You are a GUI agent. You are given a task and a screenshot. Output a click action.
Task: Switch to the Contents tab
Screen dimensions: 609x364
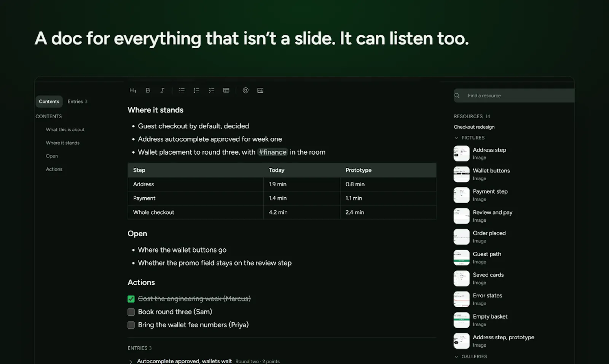coord(49,102)
